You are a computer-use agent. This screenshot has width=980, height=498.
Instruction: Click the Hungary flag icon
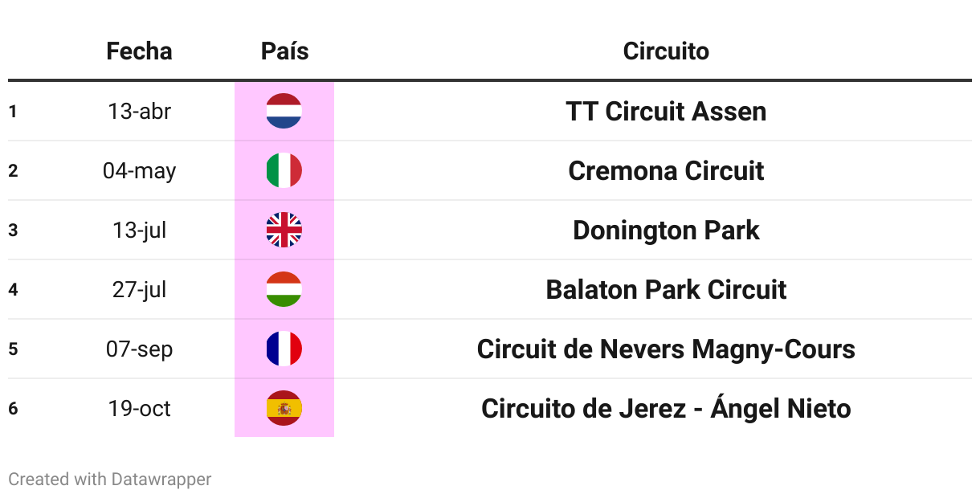click(284, 289)
